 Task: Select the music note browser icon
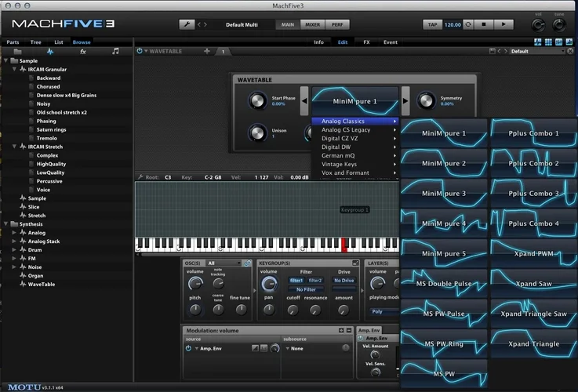[115, 51]
